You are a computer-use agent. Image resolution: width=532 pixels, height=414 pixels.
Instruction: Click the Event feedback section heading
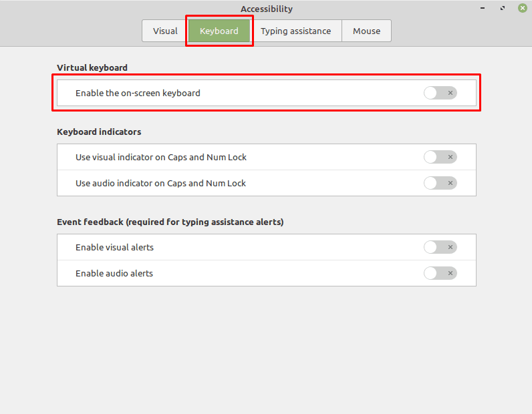(x=170, y=222)
